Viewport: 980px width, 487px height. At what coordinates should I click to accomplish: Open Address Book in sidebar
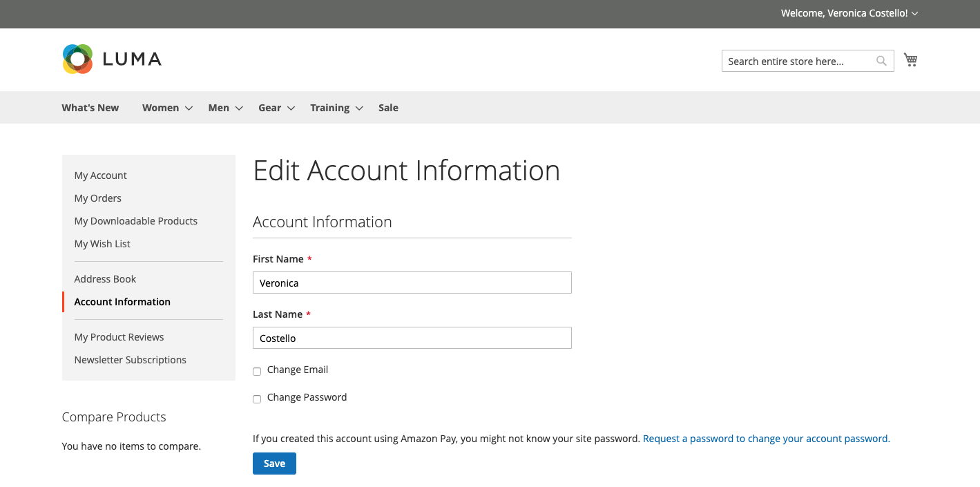point(105,279)
